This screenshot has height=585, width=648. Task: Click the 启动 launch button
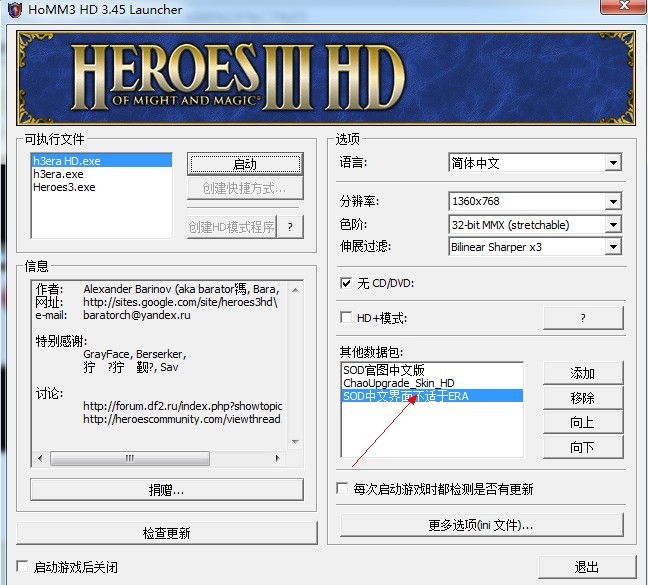tap(245, 164)
